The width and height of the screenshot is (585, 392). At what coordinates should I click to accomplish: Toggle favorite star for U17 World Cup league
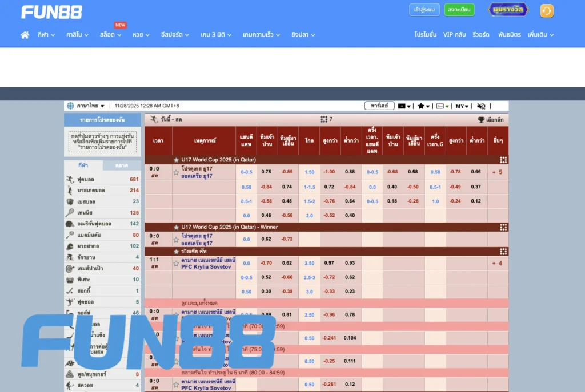(x=176, y=160)
